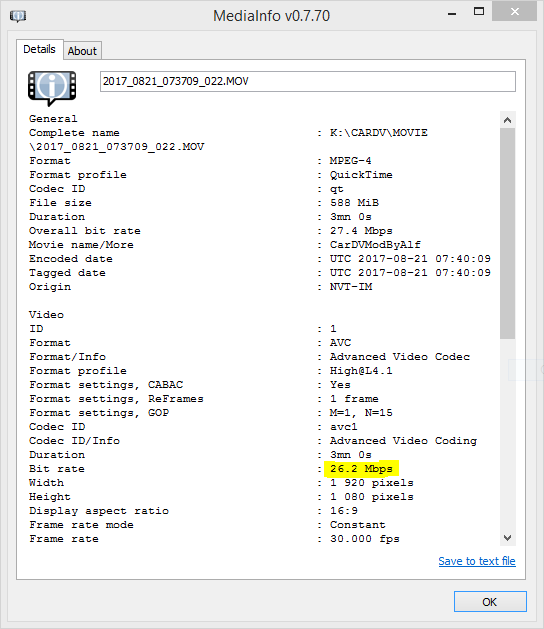Viewport: 544px width, 629px height.
Task: Confirm with the OK button
Action: point(490,602)
